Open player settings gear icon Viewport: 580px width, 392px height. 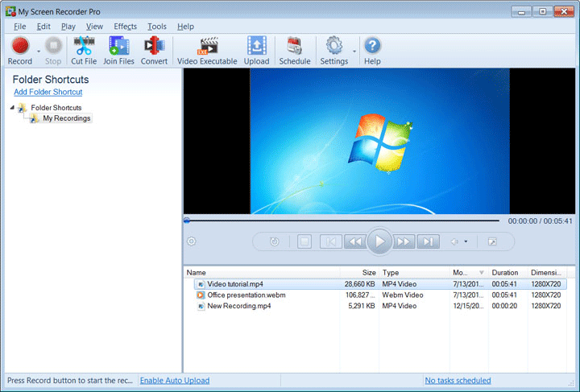[x=191, y=241]
